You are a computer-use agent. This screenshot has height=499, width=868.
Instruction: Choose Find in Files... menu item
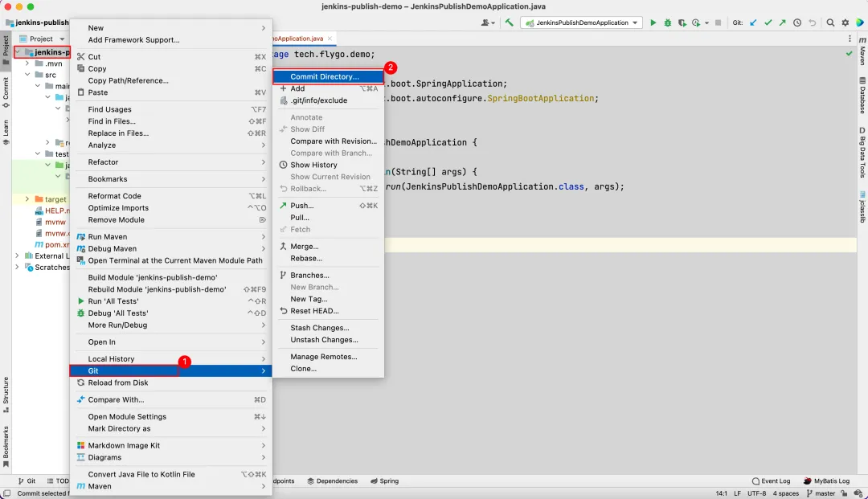tap(170, 121)
